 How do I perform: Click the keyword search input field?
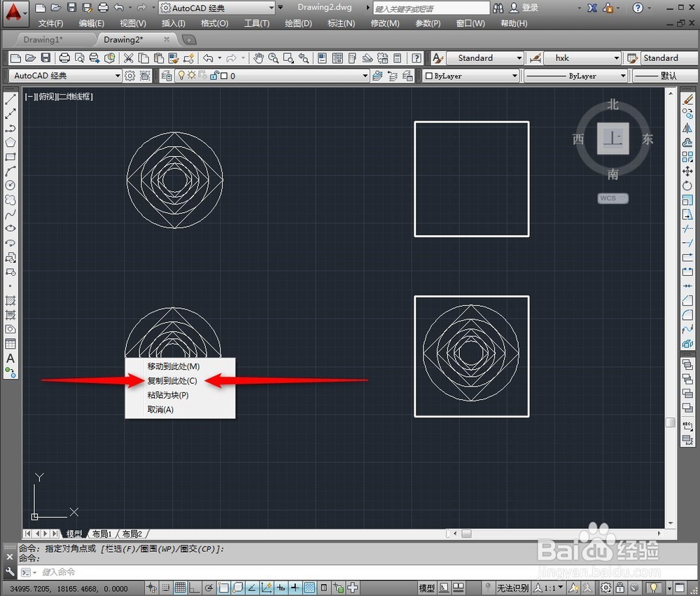[x=431, y=8]
